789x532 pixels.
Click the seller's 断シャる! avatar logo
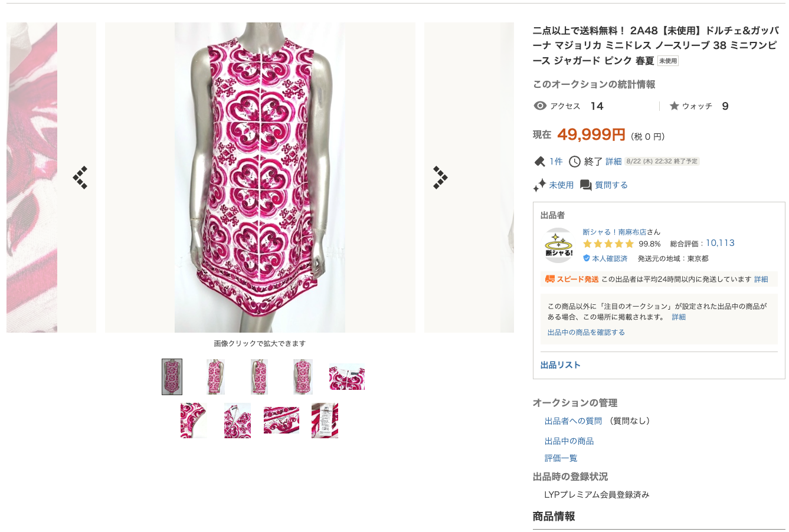click(558, 245)
